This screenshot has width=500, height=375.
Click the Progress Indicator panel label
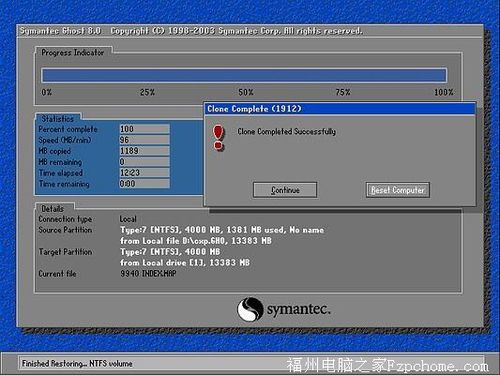(x=73, y=52)
